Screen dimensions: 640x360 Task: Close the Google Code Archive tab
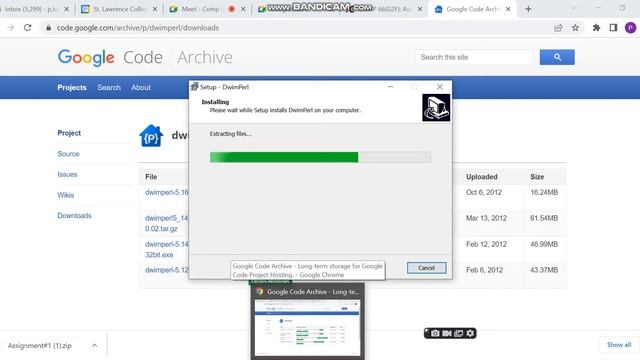508,9
